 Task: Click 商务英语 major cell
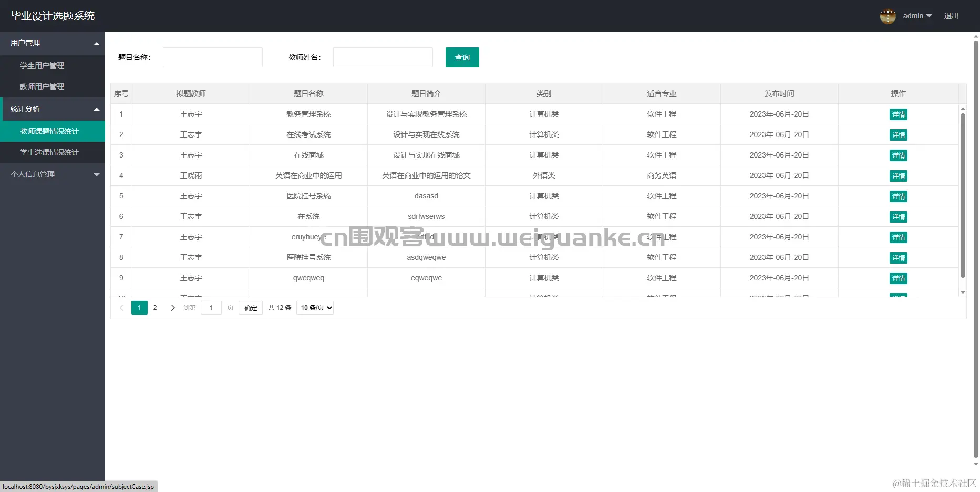pos(662,175)
